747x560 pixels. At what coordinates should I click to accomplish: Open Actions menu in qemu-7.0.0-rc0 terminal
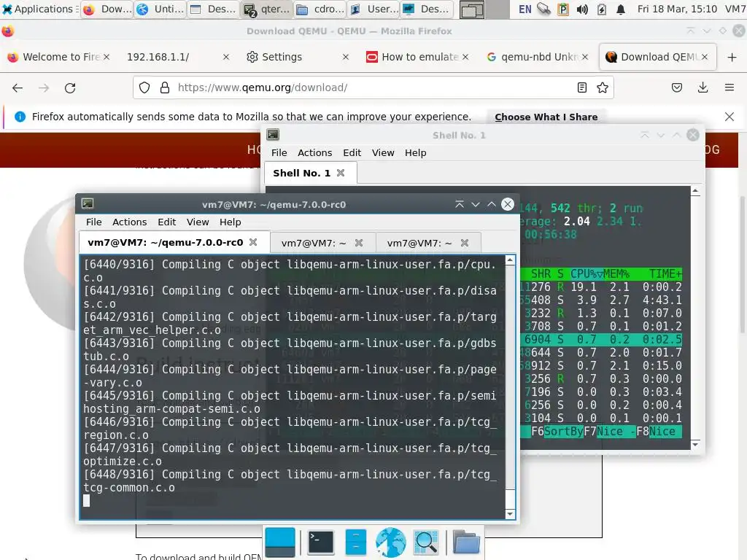(129, 222)
